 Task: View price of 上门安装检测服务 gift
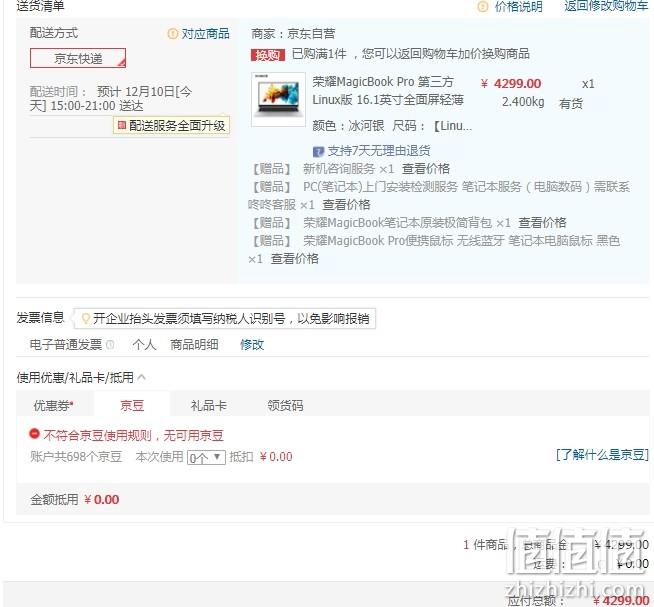pos(346,204)
